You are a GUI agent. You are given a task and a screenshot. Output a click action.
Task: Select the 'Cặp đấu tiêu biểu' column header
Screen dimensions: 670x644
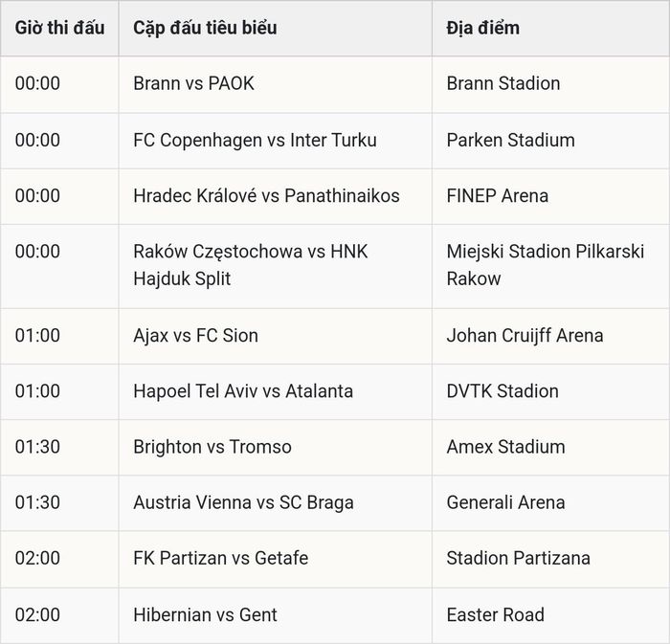[276, 28]
